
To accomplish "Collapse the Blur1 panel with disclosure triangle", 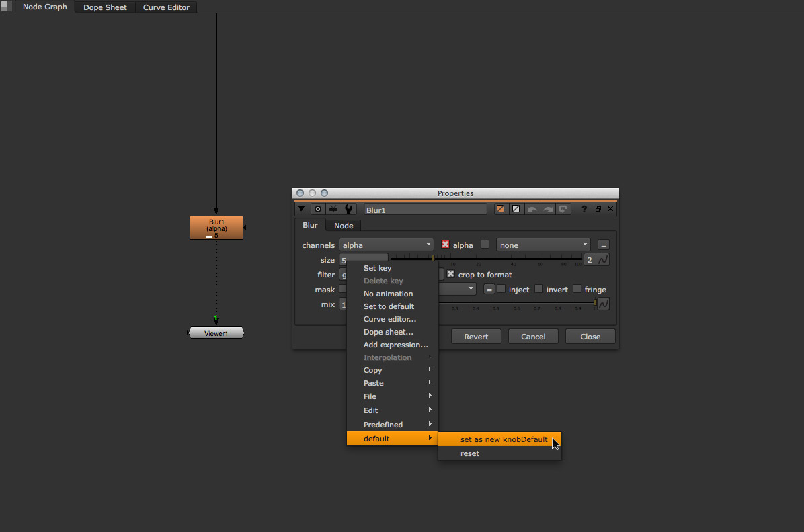I will tap(301, 209).
